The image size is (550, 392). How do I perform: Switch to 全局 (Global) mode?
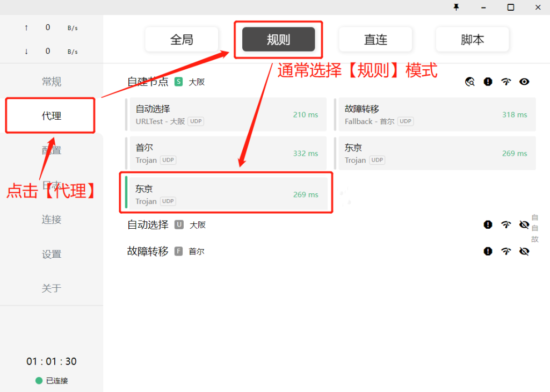coord(182,39)
